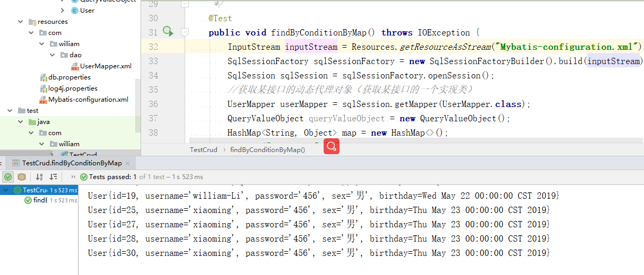Click the log4j.properties file icon
The image size is (644, 275).
(x=44, y=88)
